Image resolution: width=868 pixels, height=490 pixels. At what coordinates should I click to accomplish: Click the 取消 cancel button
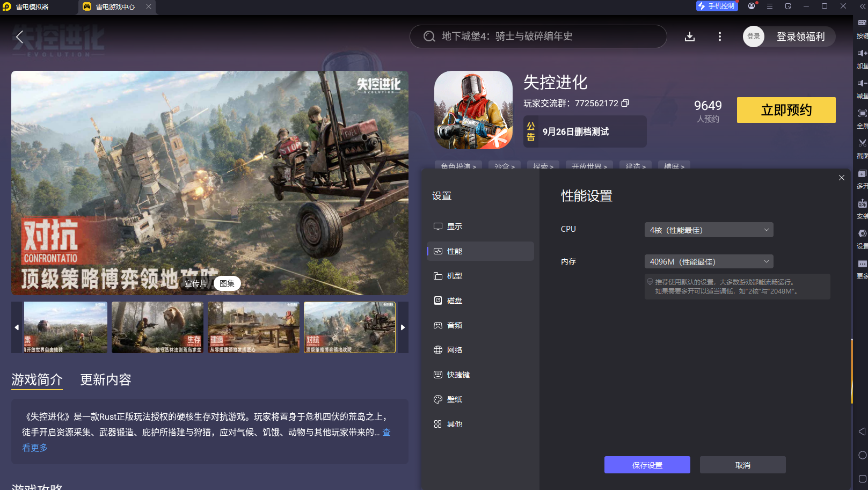(x=743, y=465)
